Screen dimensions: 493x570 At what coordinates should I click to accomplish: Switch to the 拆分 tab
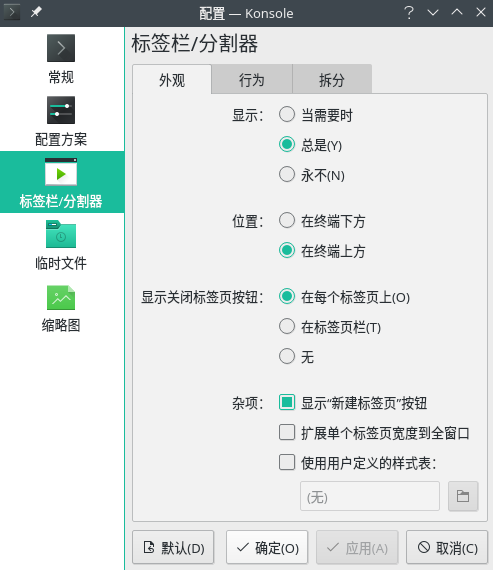(x=332, y=80)
